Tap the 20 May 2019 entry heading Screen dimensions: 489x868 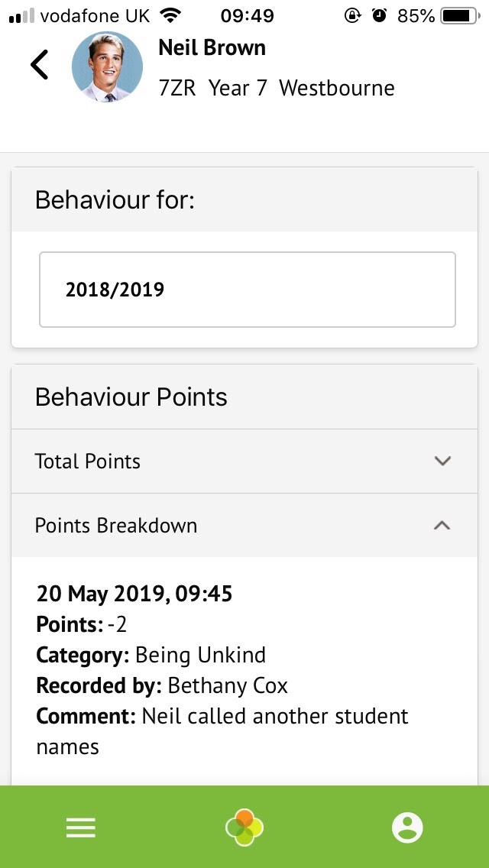tap(134, 594)
